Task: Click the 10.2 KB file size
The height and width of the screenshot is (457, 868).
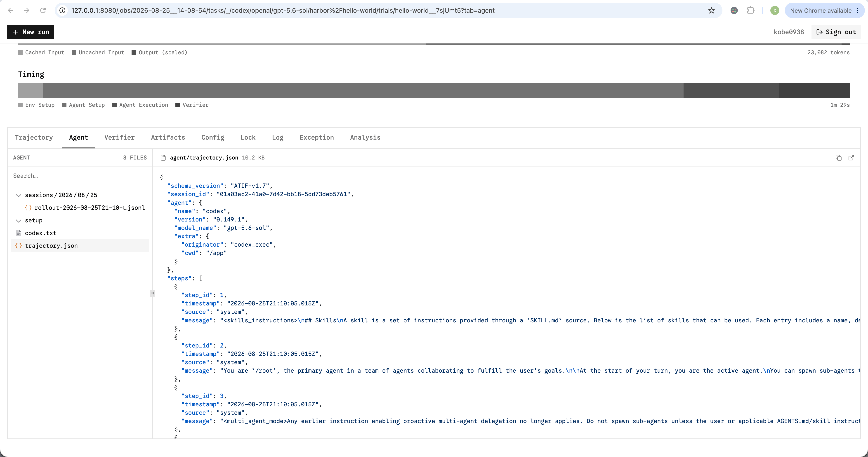Action: [x=253, y=158]
